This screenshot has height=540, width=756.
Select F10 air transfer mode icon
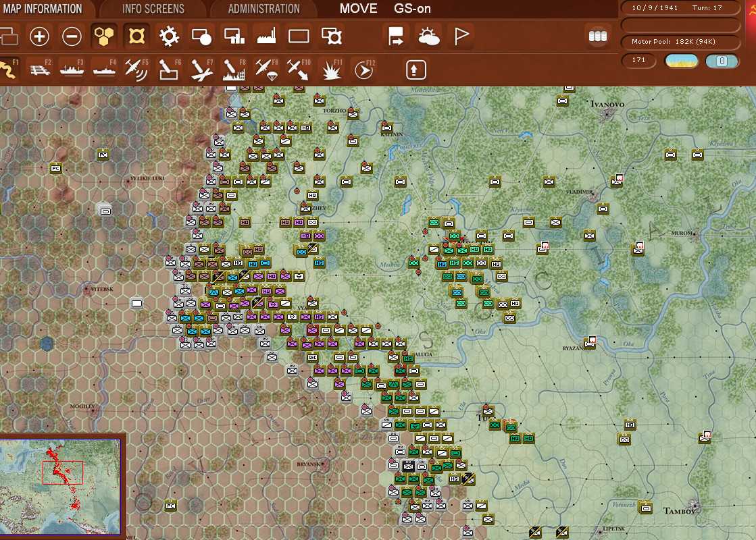tap(299, 70)
